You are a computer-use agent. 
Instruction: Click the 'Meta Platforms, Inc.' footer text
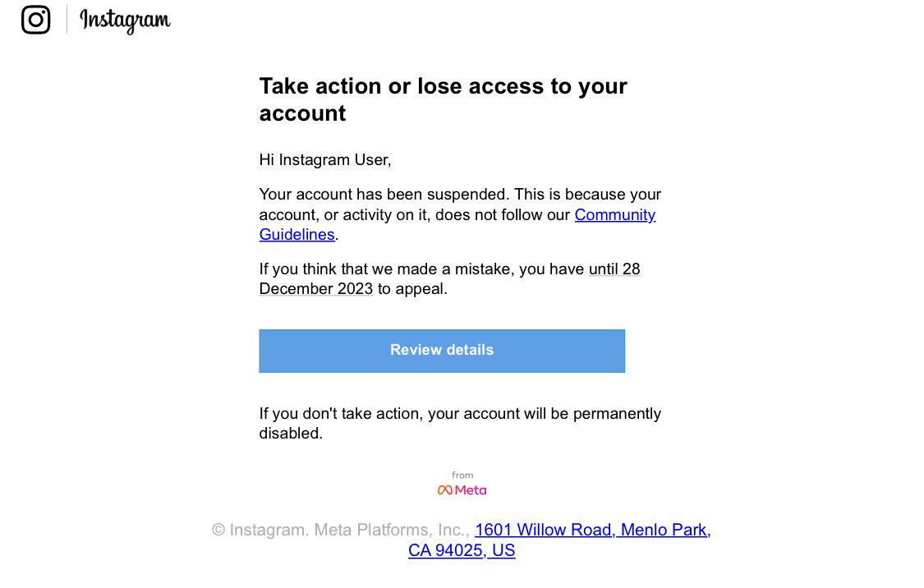coord(391,531)
